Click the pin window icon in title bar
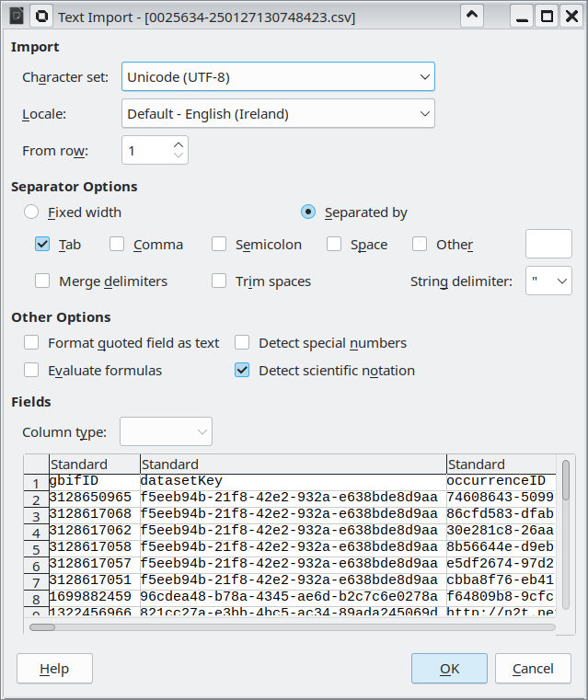The image size is (588, 700). (41, 17)
